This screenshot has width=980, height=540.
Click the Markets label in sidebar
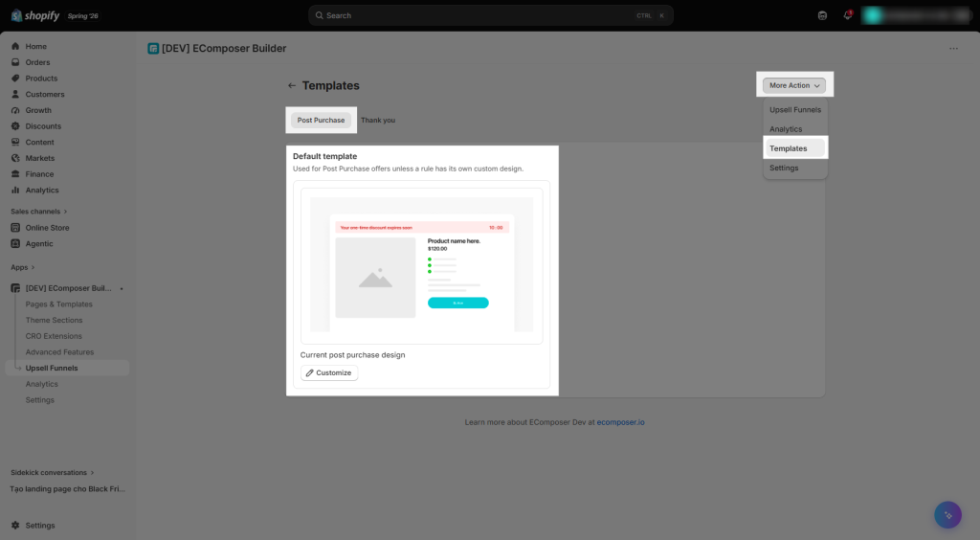40,158
